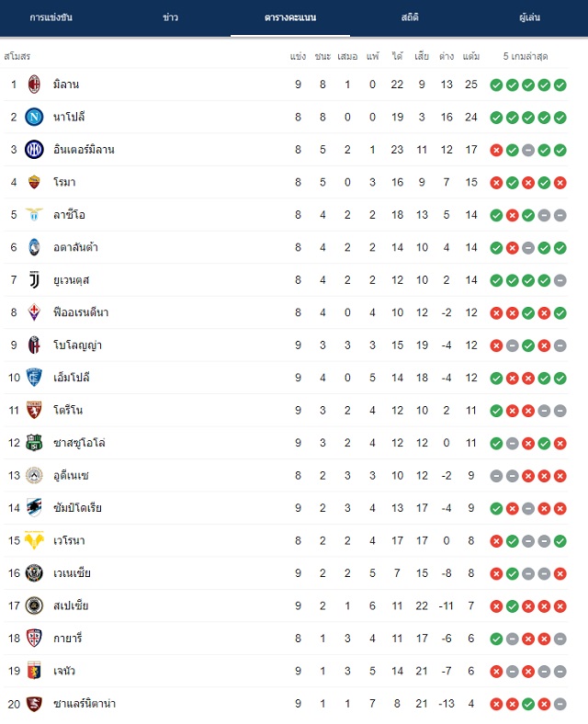Click the AC Milan club crest
Viewport: 588px width, 724px height.
tap(34, 85)
